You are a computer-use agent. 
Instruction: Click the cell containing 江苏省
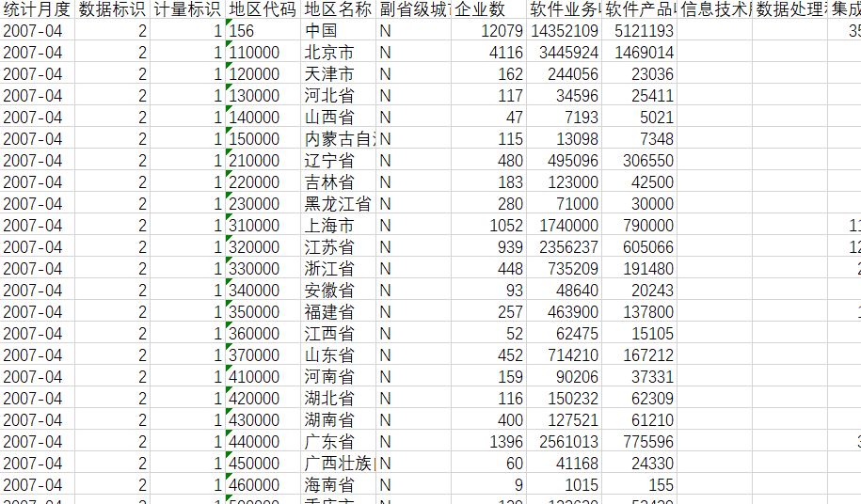tap(338, 246)
